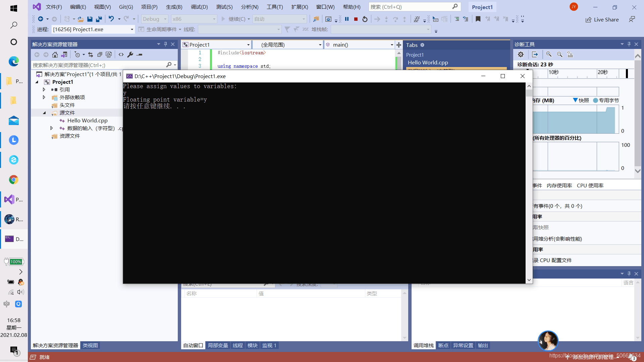This screenshot has width=644, height=362.
Task: Toggle Live Share collaboration button
Action: click(x=602, y=18)
